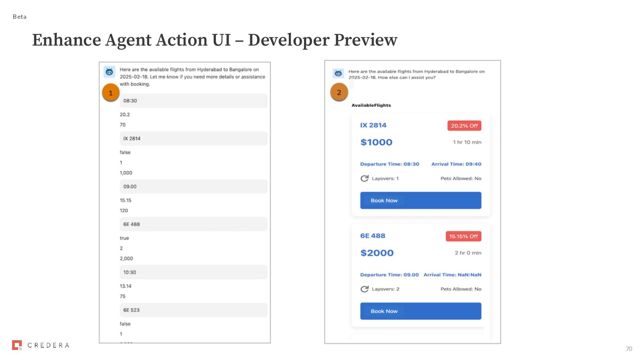This screenshot has width=644, height=362.
Task: Select the 6E 523 grey field
Action: (194, 310)
